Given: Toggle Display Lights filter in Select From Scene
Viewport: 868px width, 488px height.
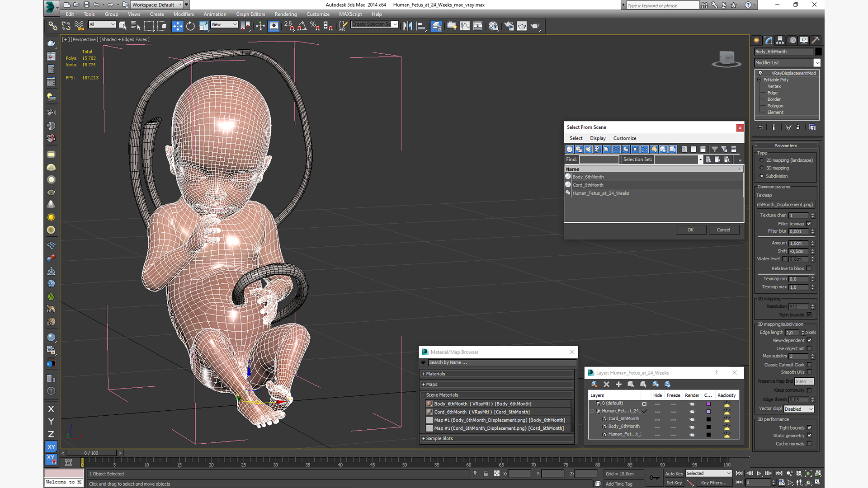Looking at the screenshot, I should (x=588, y=149).
